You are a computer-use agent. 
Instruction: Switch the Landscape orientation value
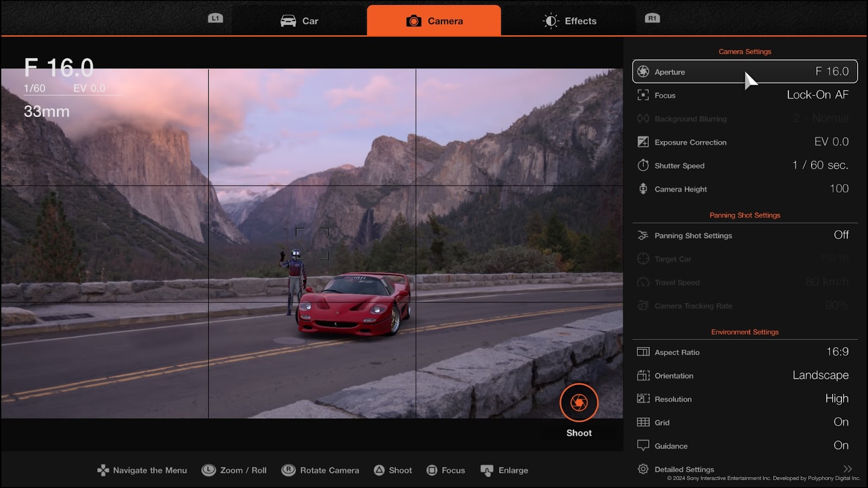click(821, 375)
